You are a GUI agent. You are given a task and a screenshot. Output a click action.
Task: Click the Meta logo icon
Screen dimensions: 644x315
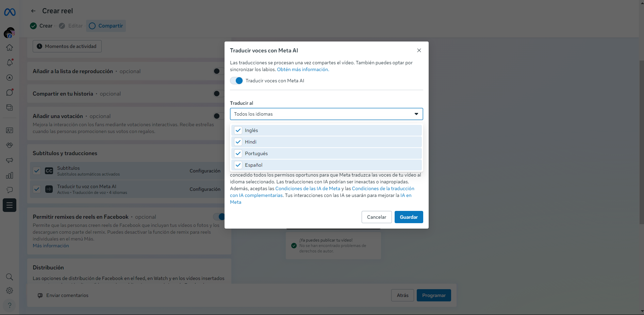click(10, 12)
